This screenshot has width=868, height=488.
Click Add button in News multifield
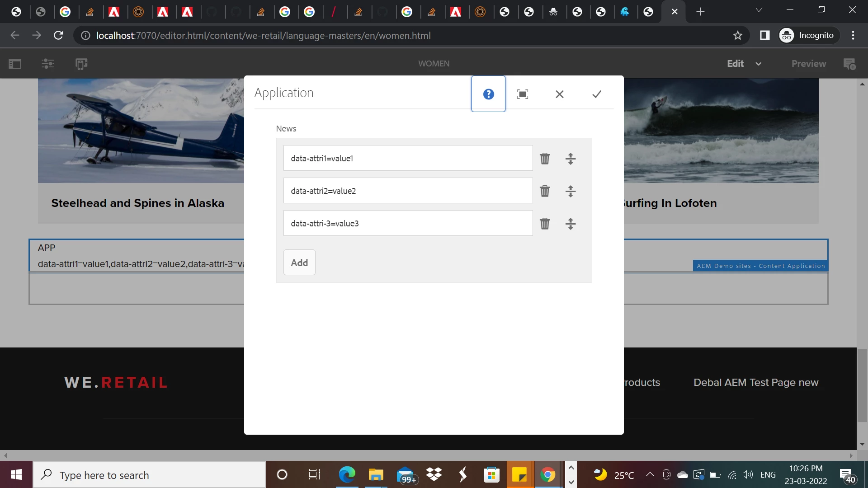pos(299,263)
